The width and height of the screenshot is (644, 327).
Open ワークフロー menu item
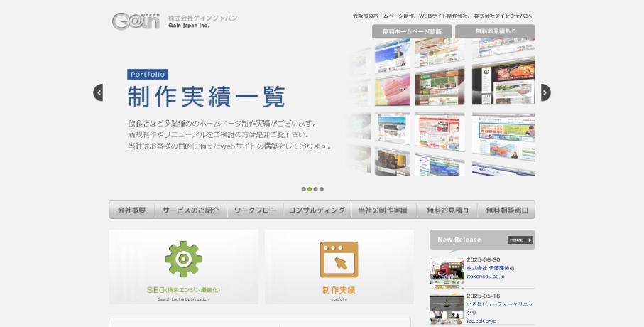pyautogui.click(x=255, y=210)
